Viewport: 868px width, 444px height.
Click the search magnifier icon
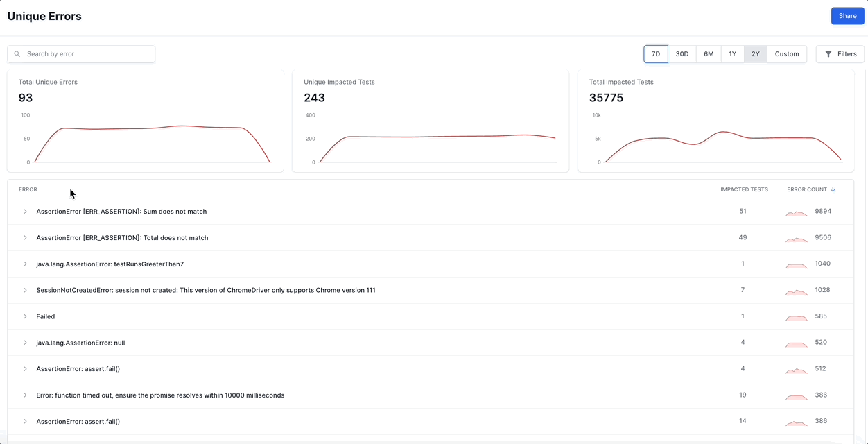(17, 54)
